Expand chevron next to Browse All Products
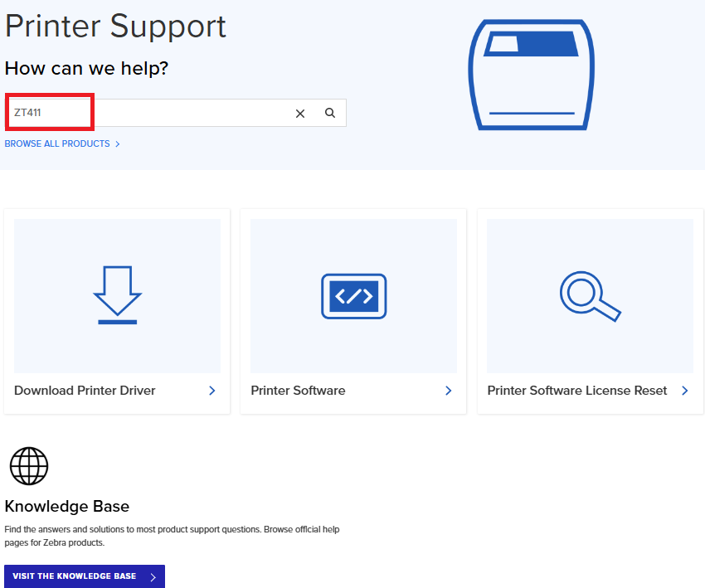 coord(117,143)
